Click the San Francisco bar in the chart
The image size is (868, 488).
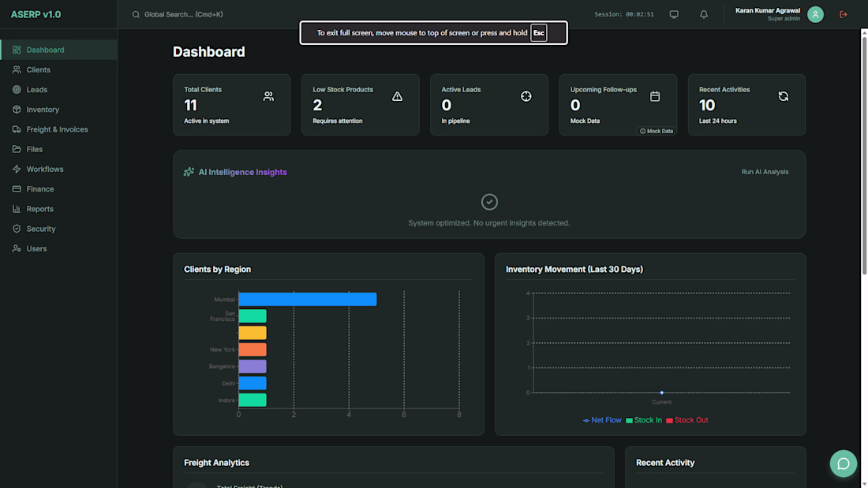(x=253, y=316)
